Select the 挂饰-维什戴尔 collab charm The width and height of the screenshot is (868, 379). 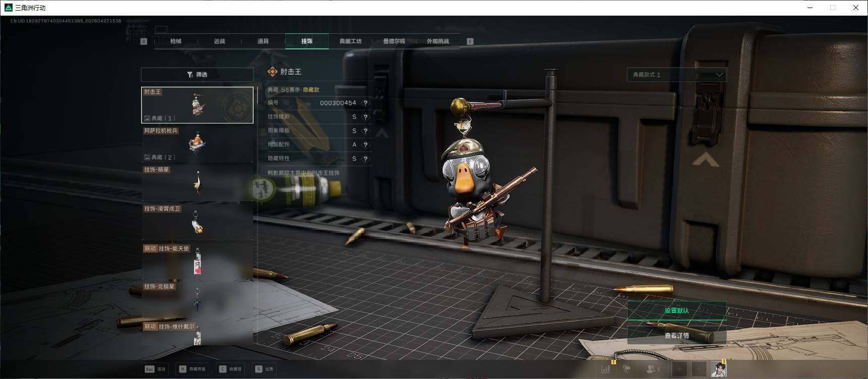coord(197,334)
